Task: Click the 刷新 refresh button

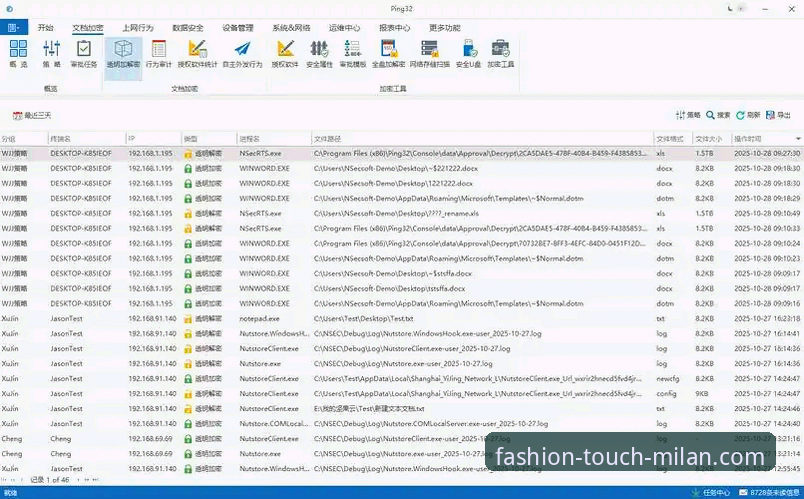Action: tap(748, 115)
